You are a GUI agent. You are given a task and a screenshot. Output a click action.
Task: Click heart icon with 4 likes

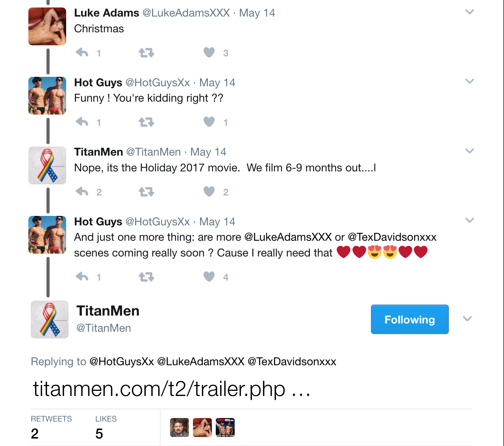(209, 277)
